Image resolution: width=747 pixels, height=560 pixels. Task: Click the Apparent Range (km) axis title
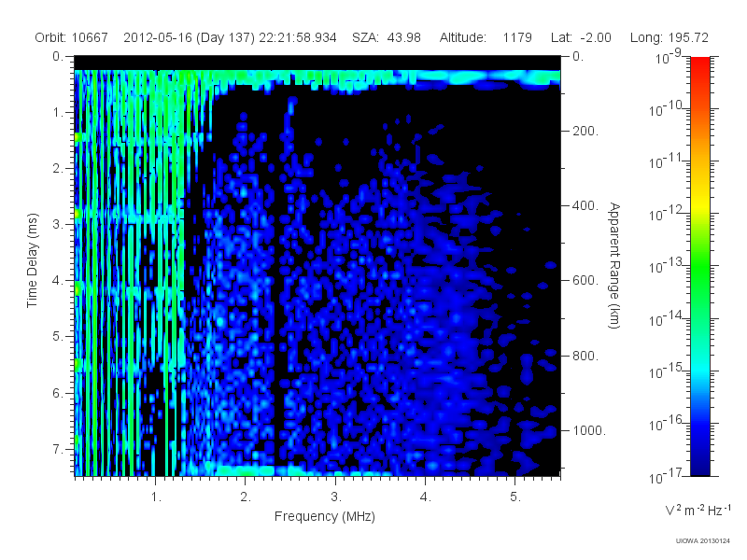tap(614, 265)
